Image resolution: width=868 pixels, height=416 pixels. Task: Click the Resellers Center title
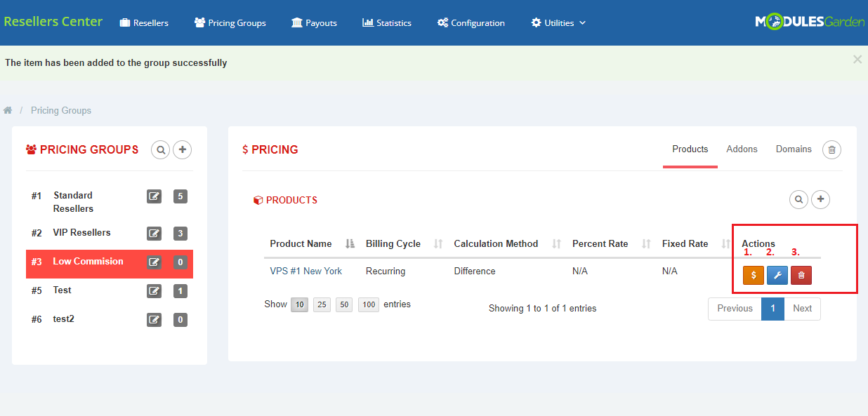coord(53,22)
